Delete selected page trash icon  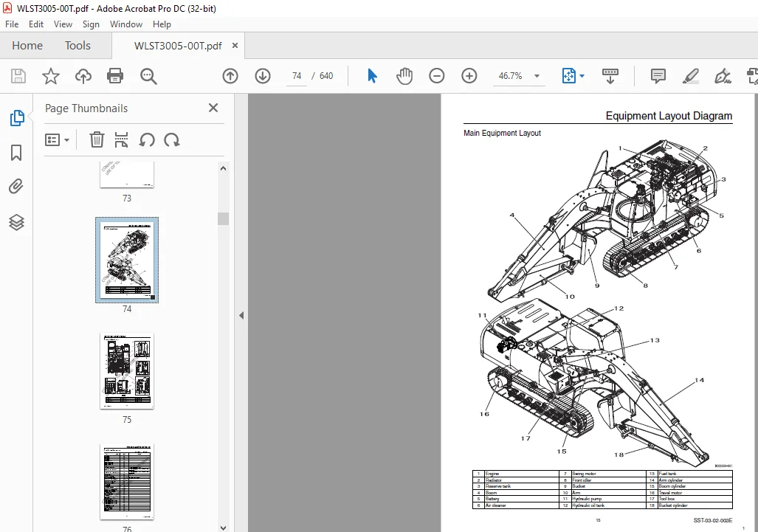pyautogui.click(x=97, y=139)
